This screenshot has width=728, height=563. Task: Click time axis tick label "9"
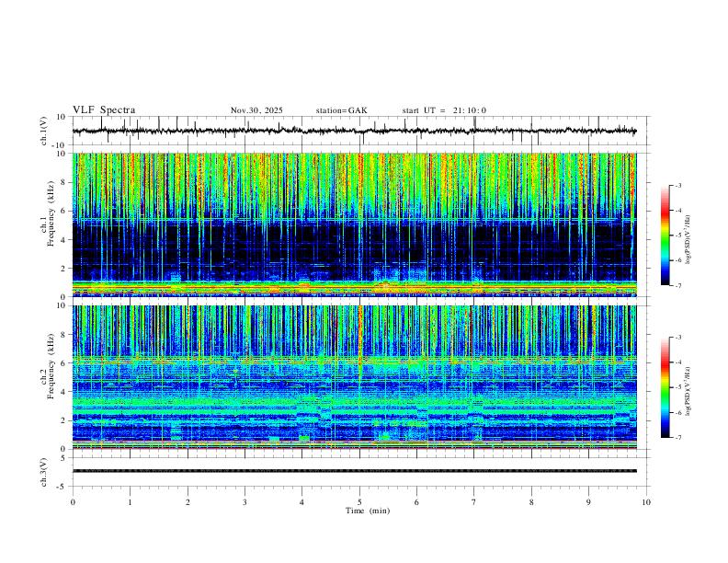coord(588,502)
